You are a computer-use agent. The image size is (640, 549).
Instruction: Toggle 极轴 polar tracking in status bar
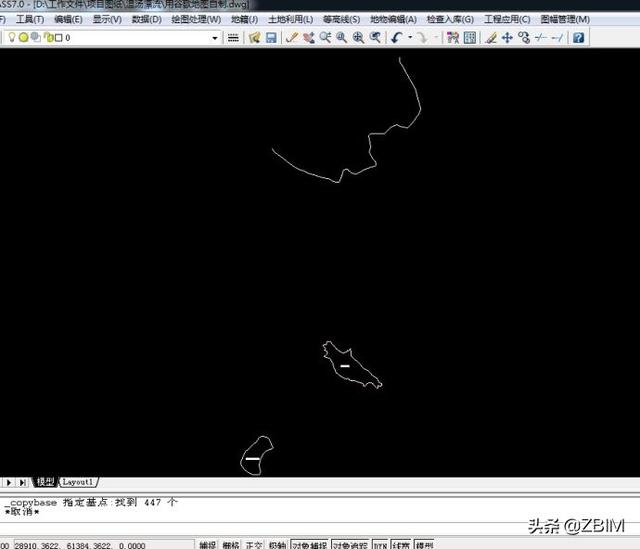(x=278, y=545)
